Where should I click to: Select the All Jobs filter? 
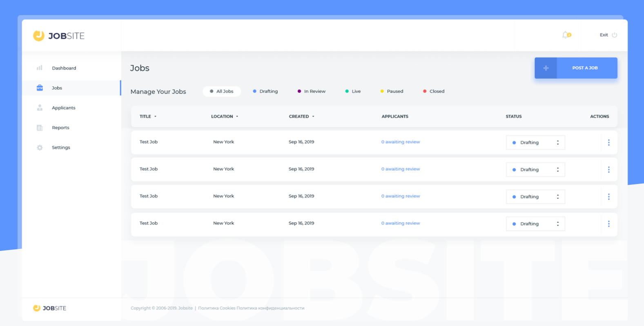pyautogui.click(x=222, y=91)
